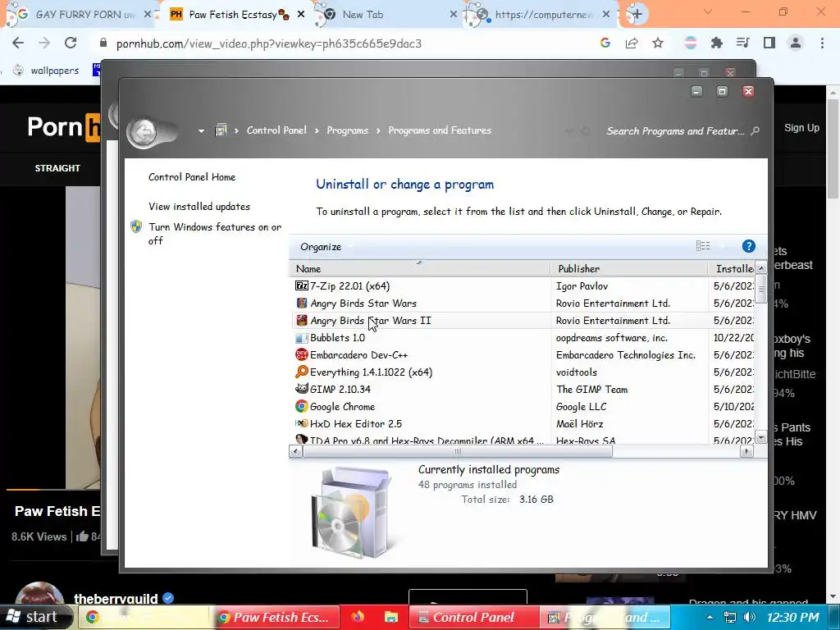Click the Google icon in the address bar

tap(605, 43)
